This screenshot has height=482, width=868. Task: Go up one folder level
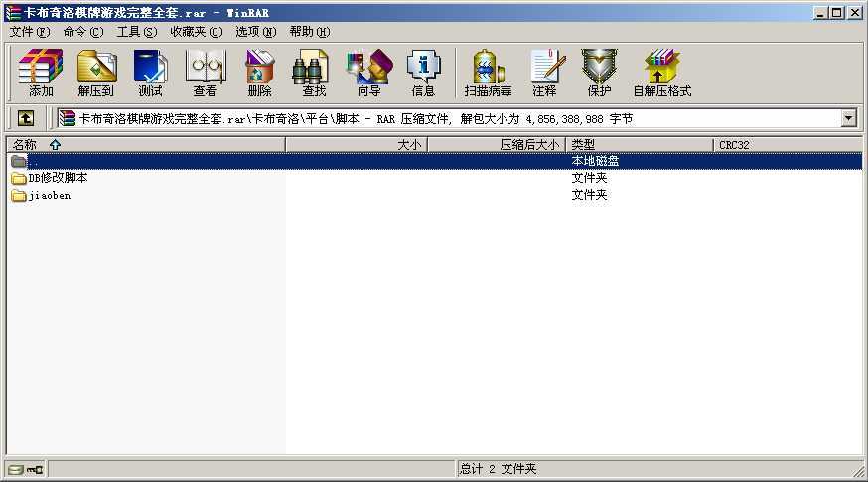26,118
